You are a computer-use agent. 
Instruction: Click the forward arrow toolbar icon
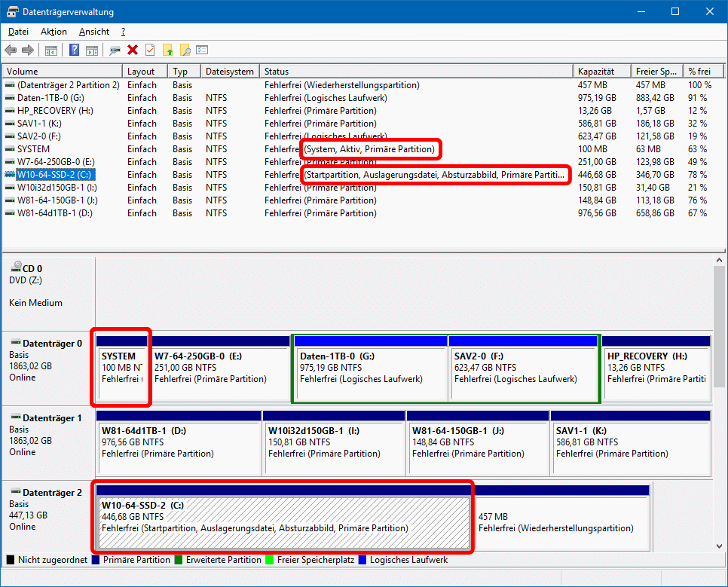[x=28, y=50]
